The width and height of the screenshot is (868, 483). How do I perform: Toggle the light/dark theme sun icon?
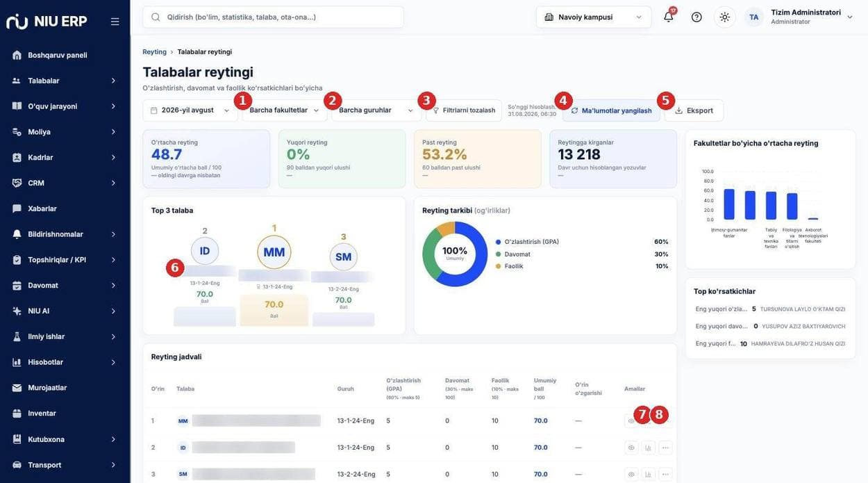724,17
